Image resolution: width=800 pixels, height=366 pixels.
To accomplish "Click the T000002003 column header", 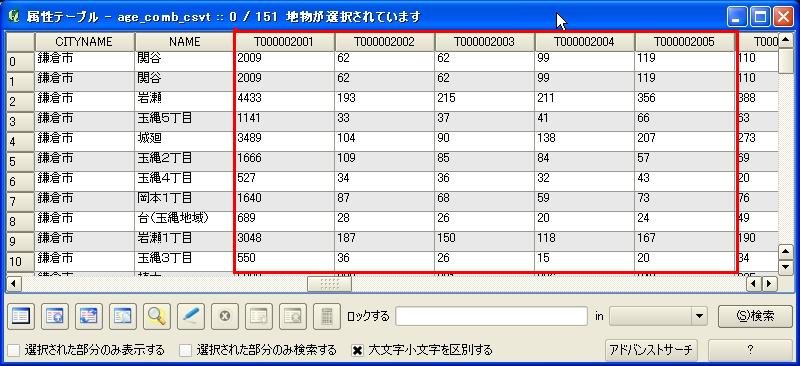I will [484, 42].
